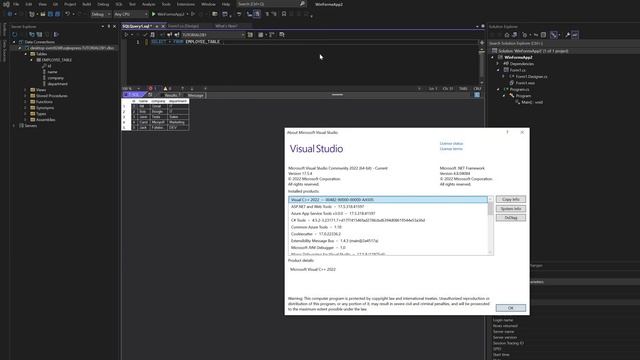Switch to the Message tab in results pane
This screenshot has width=640, height=360.
click(x=196, y=96)
